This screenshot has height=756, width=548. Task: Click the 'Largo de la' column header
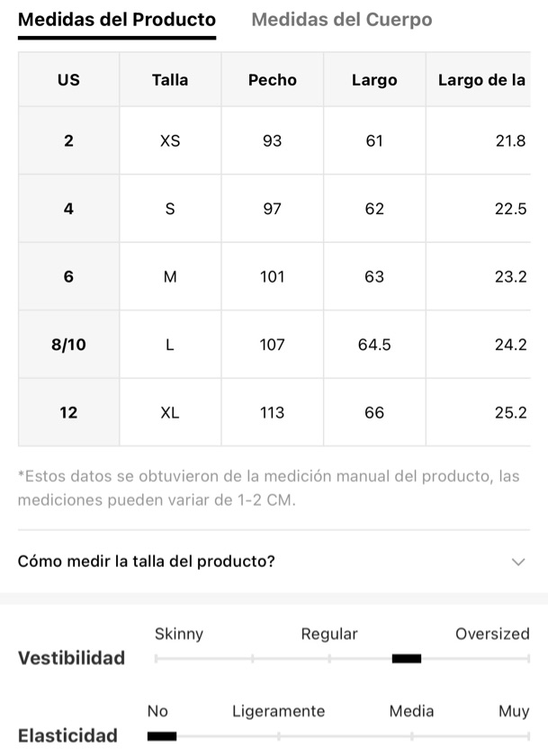pyautogui.click(x=478, y=79)
